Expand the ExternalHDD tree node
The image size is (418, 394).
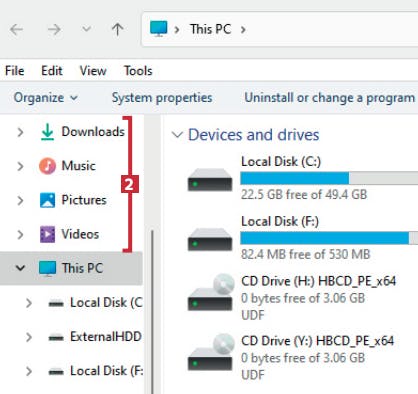click(29, 337)
